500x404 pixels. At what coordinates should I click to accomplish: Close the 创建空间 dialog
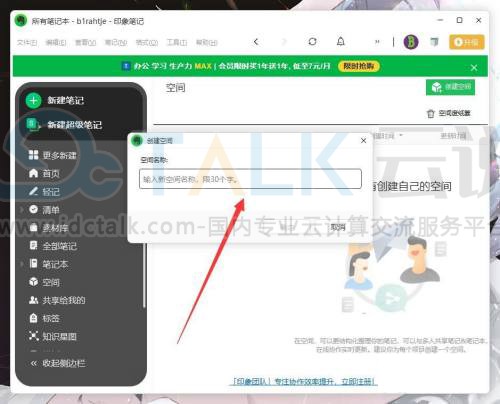coord(363,141)
